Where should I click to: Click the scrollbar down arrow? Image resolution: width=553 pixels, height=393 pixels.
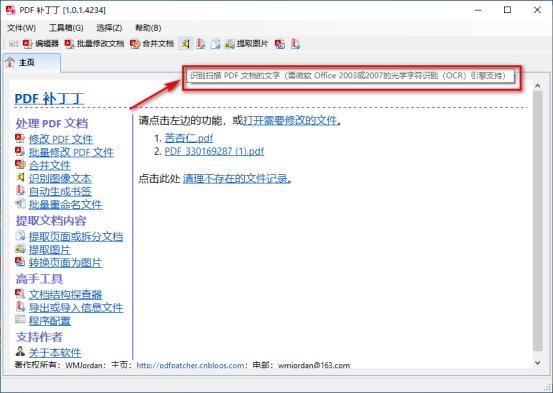[537, 363]
